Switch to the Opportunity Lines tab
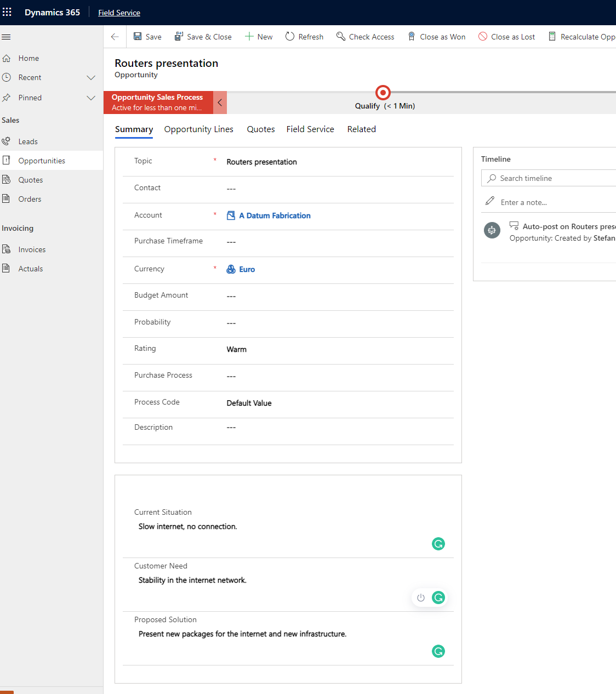Image resolution: width=616 pixels, height=694 pixels. tap(198, 129)
